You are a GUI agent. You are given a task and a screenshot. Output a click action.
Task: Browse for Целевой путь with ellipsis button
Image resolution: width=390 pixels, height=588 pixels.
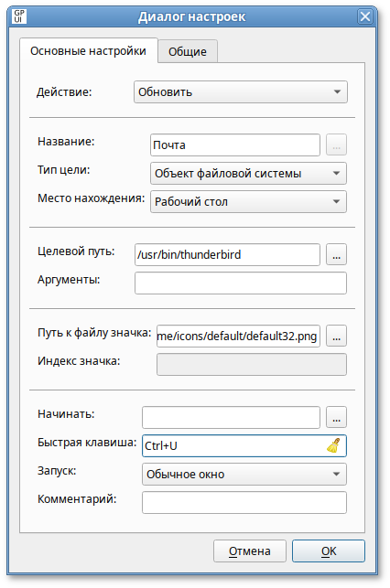pos(336,254)
